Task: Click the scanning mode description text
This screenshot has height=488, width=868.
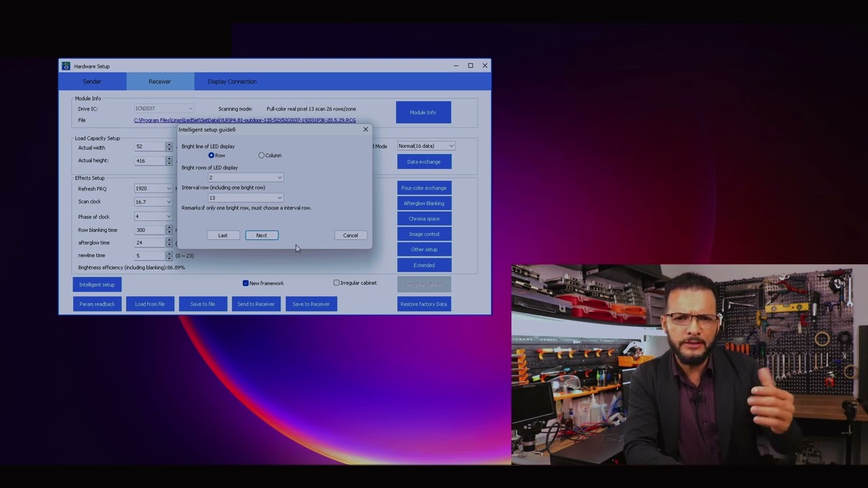Action: click(x=311, y=108)
